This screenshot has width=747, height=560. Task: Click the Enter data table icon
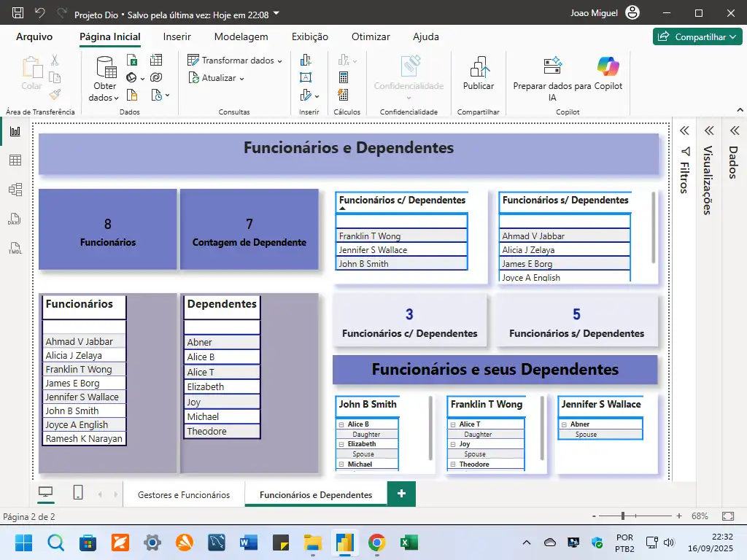(x=156, y=60)
